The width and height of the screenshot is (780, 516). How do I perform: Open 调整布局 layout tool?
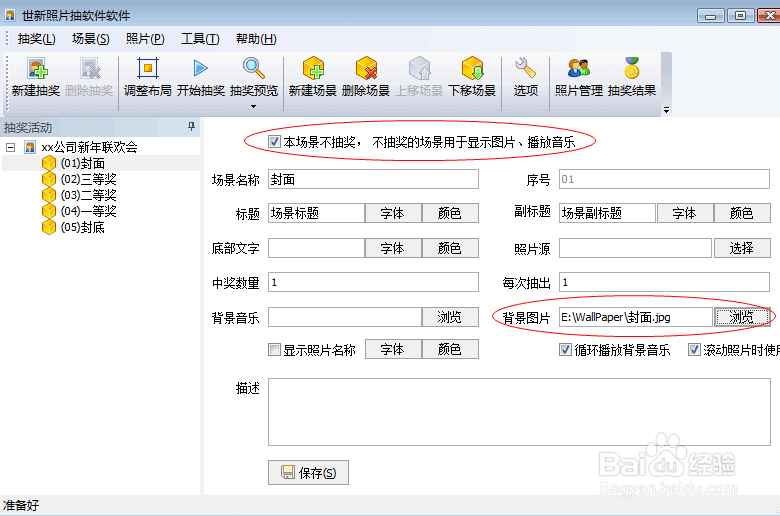148,77
